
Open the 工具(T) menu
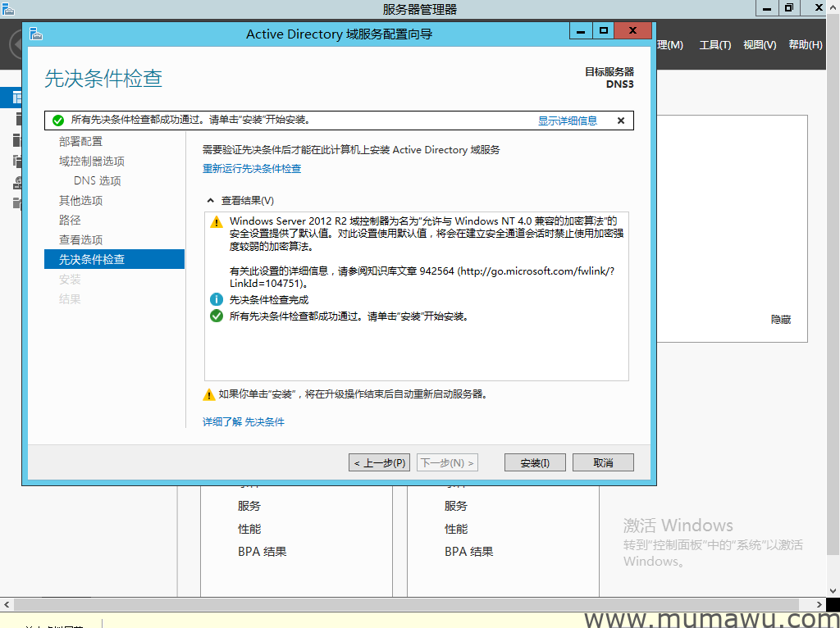[714, 45]
